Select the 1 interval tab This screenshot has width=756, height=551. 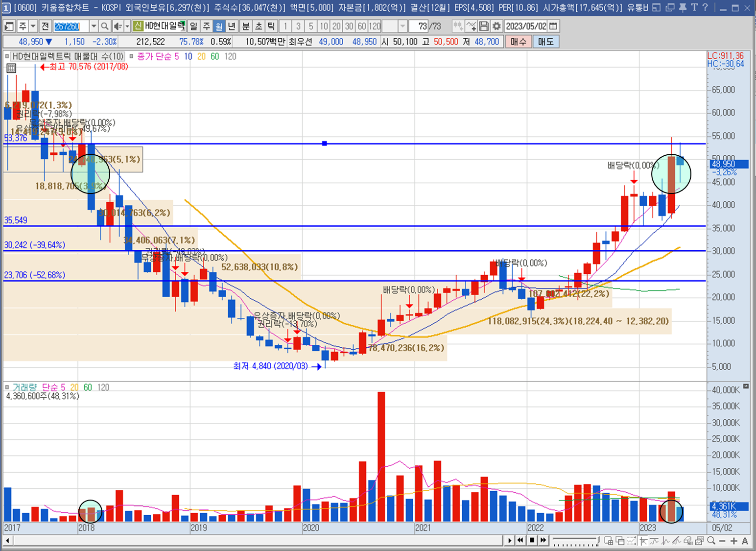point(285,26)
